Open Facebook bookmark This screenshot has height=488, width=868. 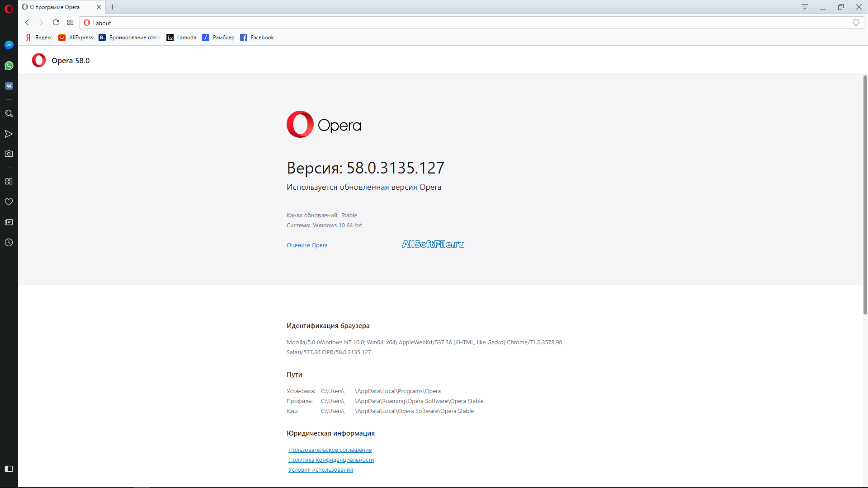pos(257,38)
